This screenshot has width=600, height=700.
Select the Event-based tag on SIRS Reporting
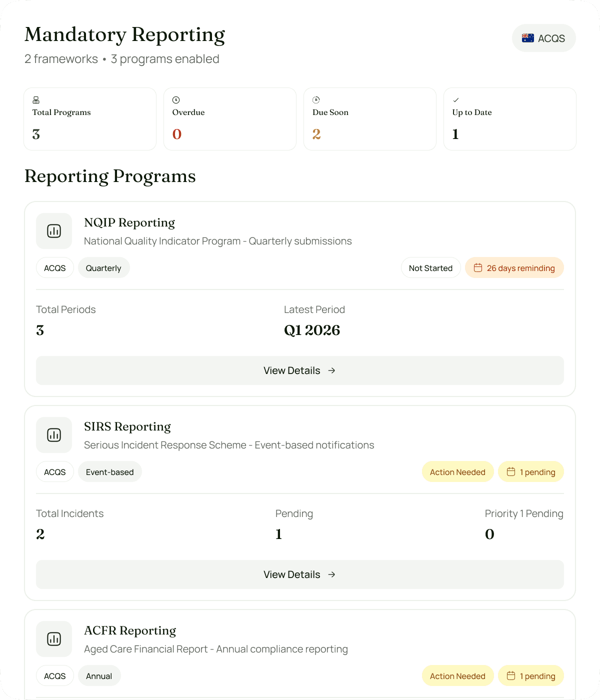click(x=109, y=471)
